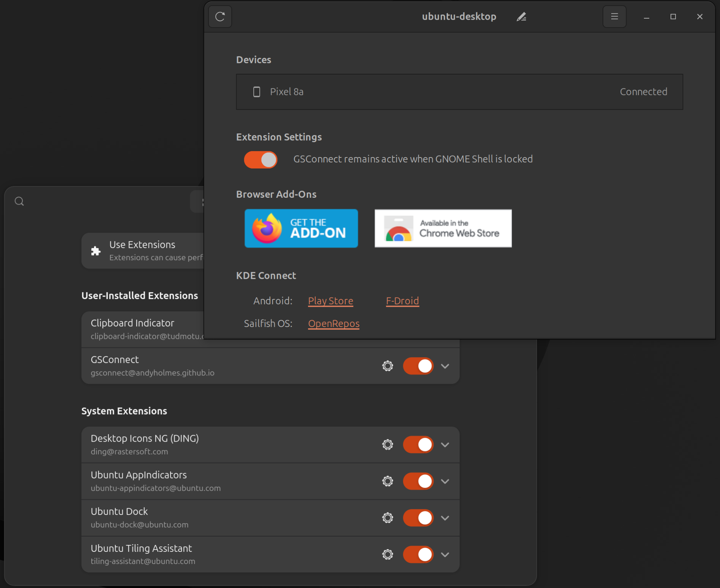Open the Play Store link
Viewport: 720px width, 588px height.
point(331,301)
